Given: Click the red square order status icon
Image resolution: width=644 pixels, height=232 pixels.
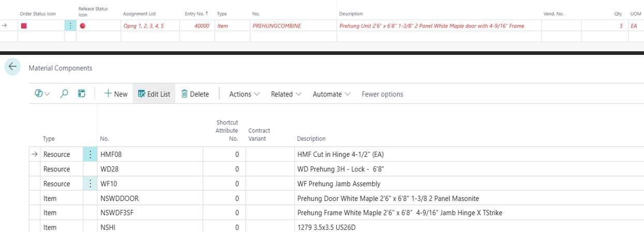Looking at the screenshot, I should [x=23, y=25].
